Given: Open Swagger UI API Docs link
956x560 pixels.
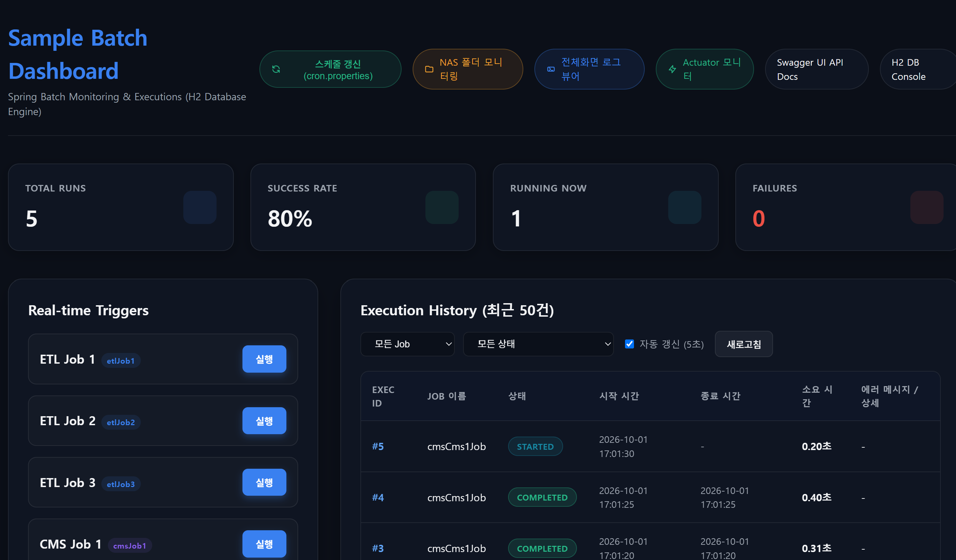Looking at the screenshot, I should tap(816, 69).
